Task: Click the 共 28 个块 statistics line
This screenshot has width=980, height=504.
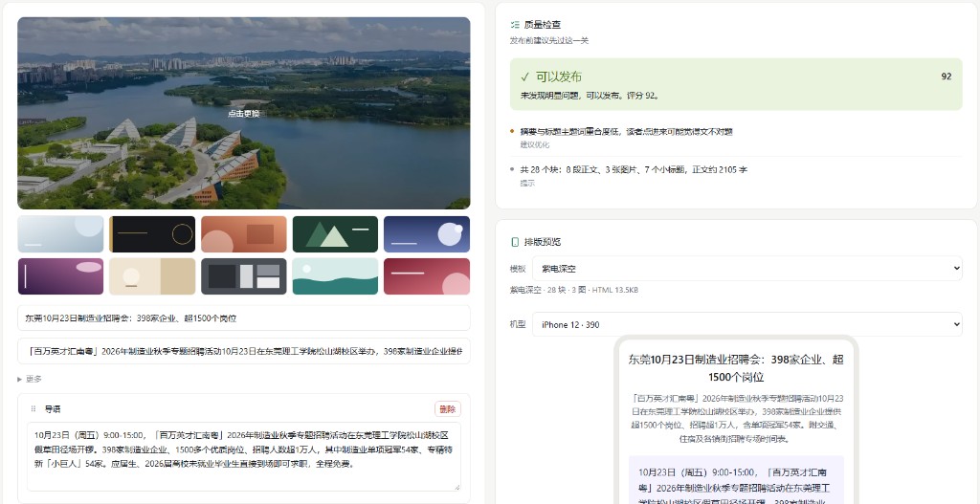Action: pos(634,170)
